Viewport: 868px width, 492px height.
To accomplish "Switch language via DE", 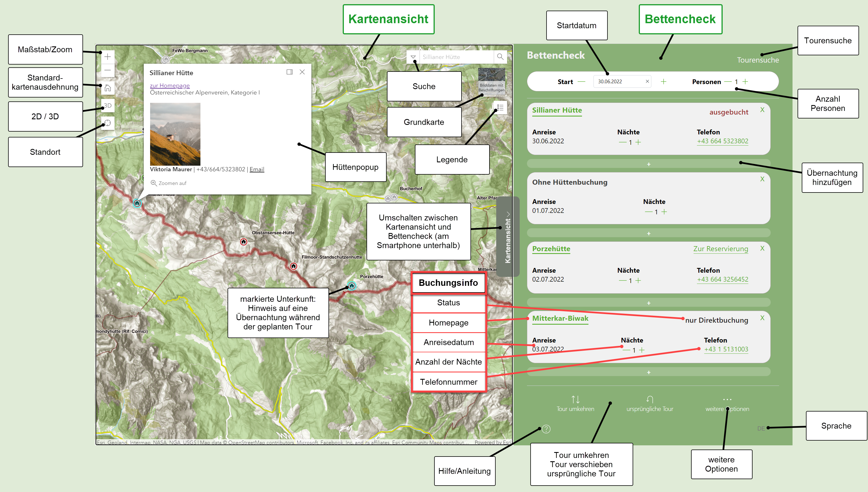I will tap(761, 429).
